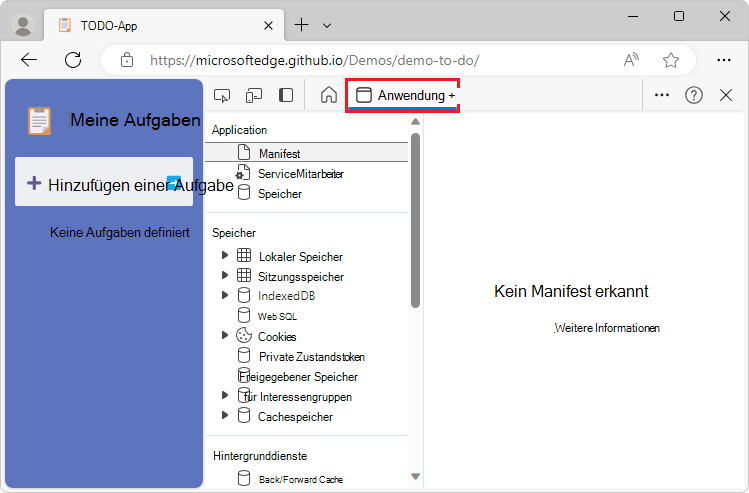Select Private Zustandstoken item
Viewport: 749px width, 493px height.
311,357
